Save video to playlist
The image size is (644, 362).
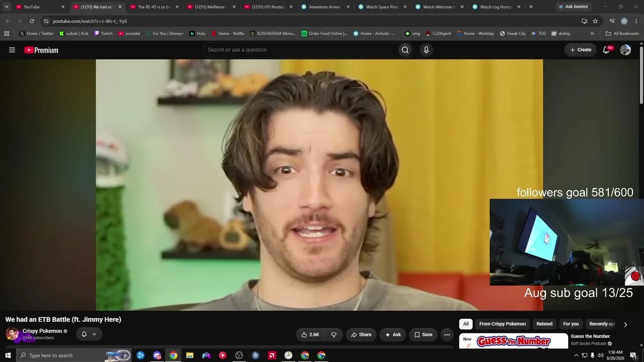(423, 334)
